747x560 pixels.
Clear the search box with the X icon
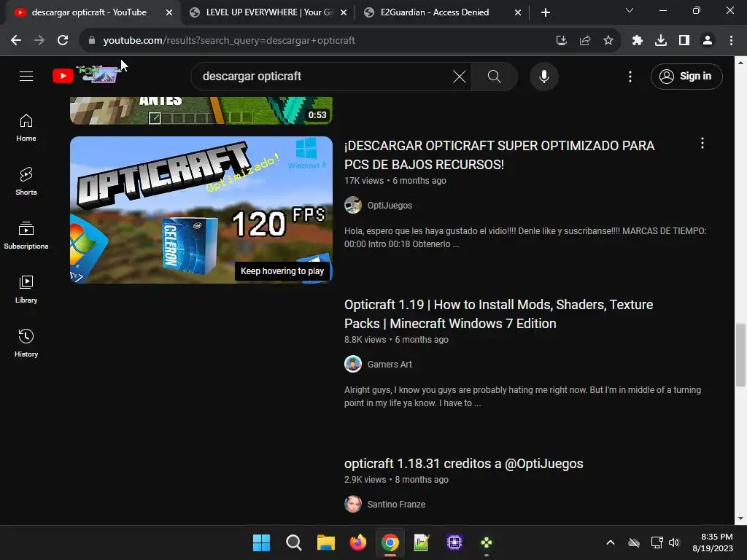[460, 76]
